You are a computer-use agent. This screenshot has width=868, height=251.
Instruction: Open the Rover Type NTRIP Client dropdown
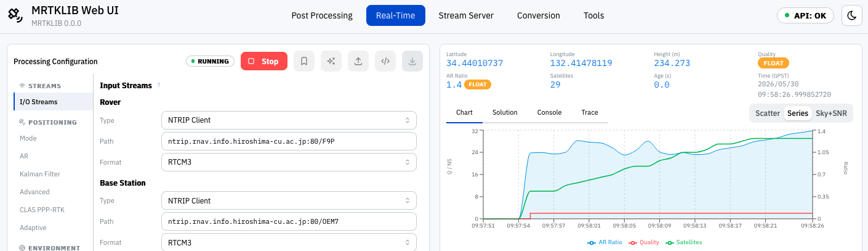pos(289,120)
